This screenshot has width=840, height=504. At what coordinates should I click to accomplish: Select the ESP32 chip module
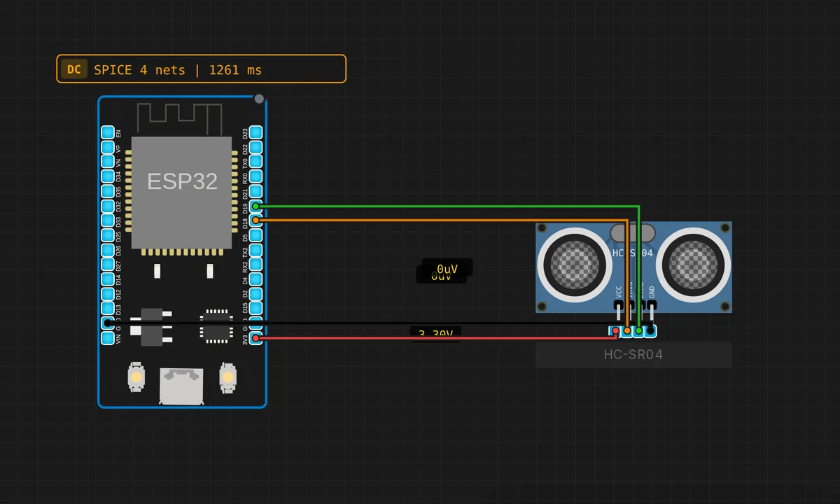pos(181,194)
